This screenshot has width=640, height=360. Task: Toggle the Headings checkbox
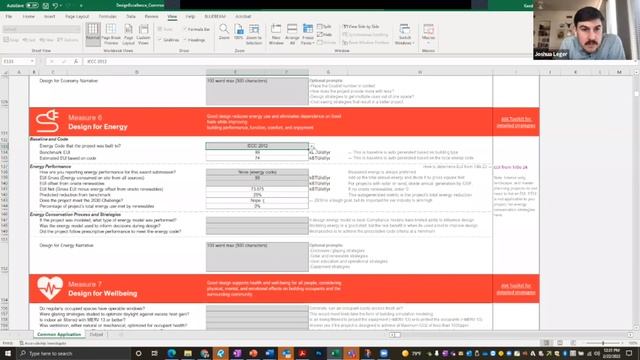point(195,40)
